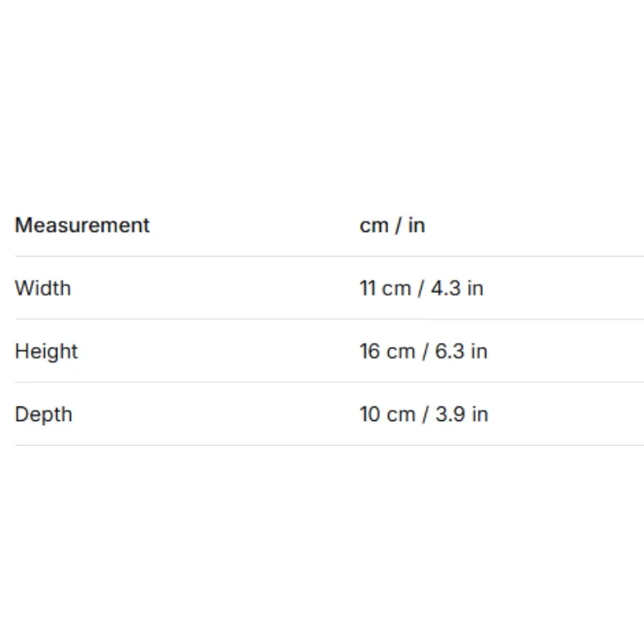Select the Width row label
The width and height of the screenshot is (644, 644).
click(43, 288)
